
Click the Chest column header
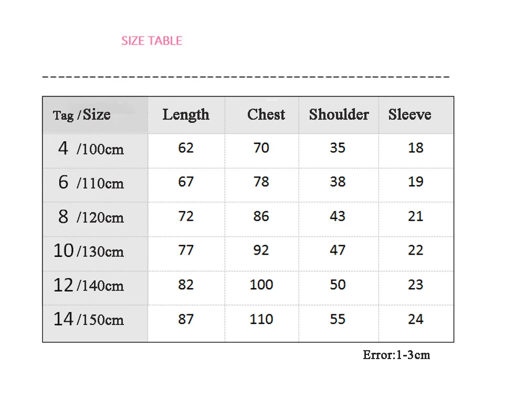[x=266, y=114]
